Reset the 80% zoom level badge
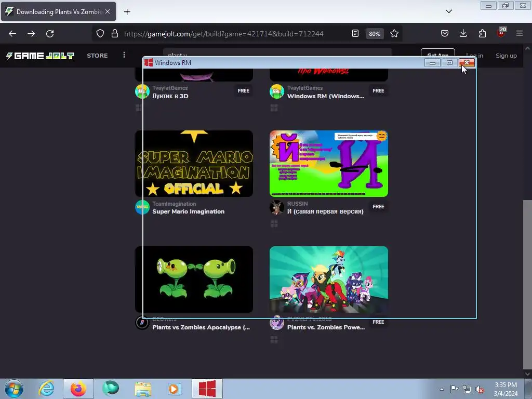The image size is (532, 399). point(375,34)
